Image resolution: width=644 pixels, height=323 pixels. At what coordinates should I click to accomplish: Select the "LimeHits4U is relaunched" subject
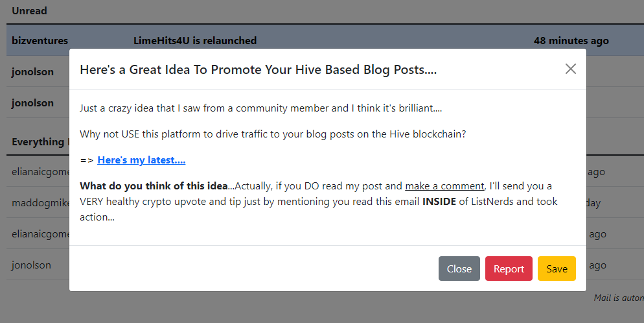pyautogui.click(x=195, y=41)
